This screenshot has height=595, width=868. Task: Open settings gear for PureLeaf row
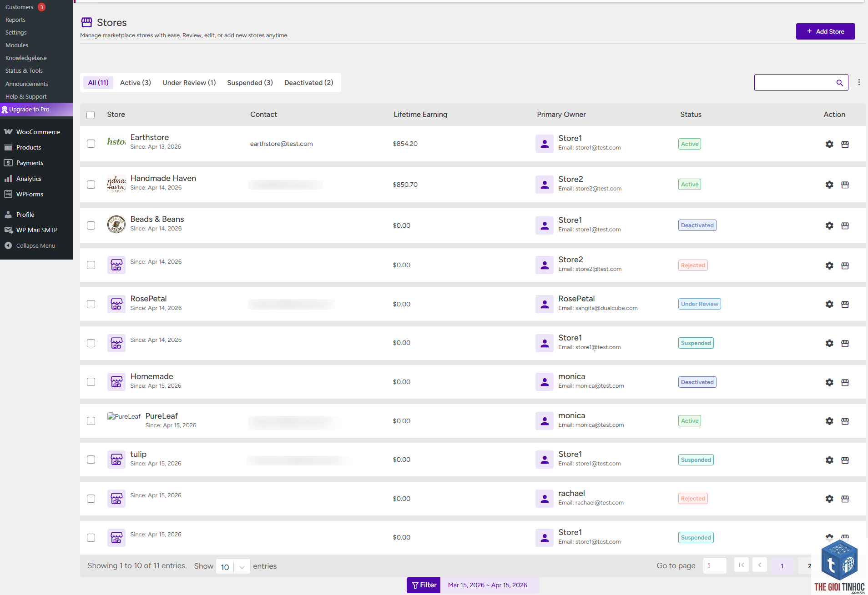829,421
